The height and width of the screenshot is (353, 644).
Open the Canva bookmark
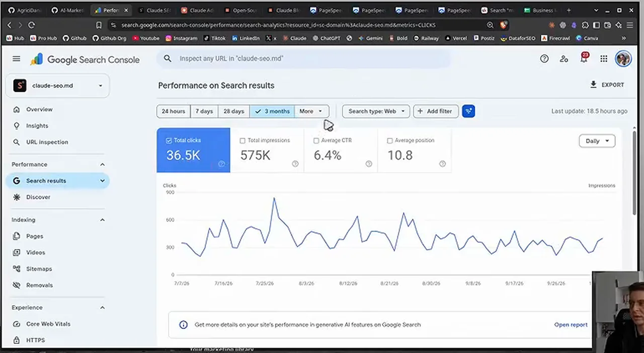587,38
